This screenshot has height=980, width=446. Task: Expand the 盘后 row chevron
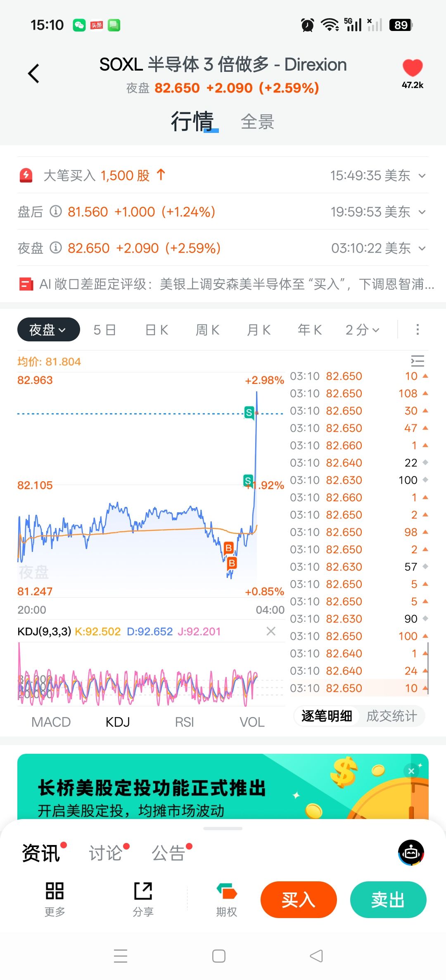[422, 212]
